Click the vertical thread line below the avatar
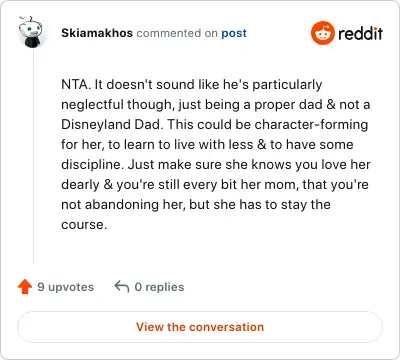 (x=33, y=157)
